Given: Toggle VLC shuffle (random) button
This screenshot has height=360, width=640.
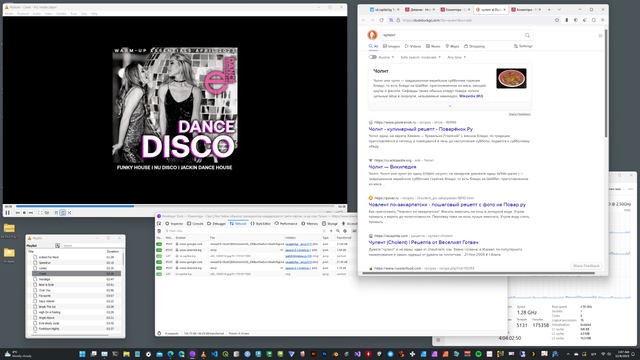Looking at the screenshot, I should pos(69,213).
